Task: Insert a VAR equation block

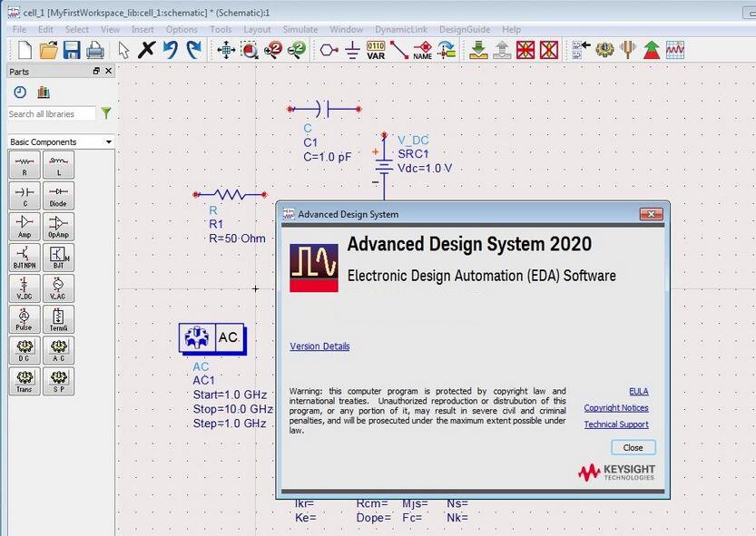Action: coord(376,50)
